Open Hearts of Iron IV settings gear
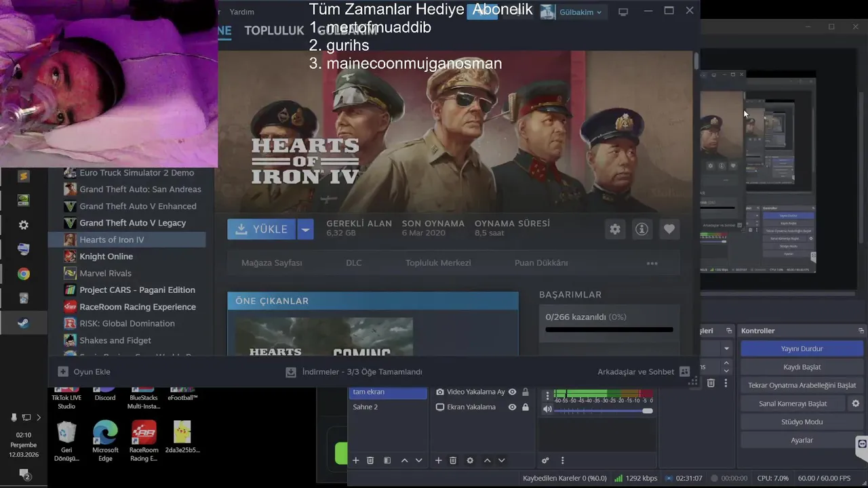The image size is (868, 488). pyautogui.click(x=615, y=229)
